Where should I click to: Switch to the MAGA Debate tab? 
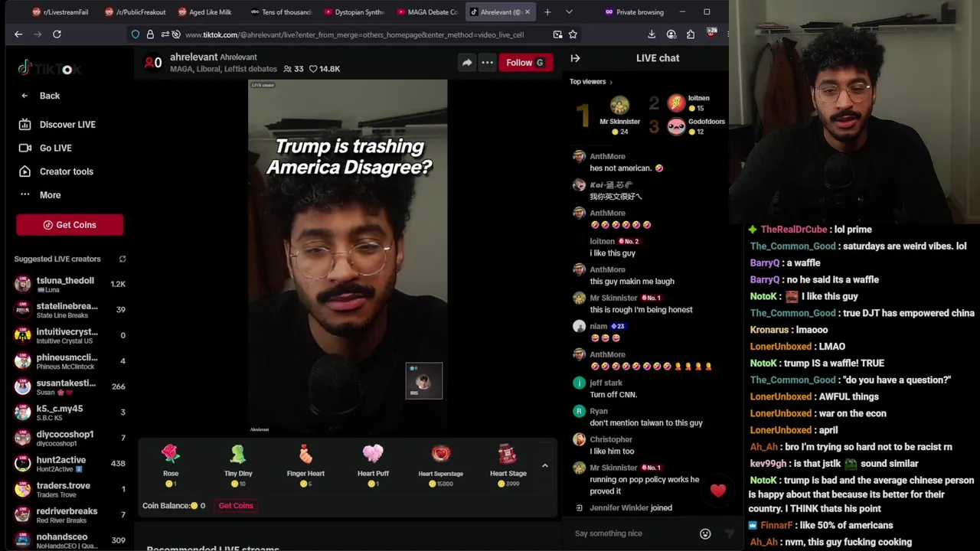(x=427, y=12)
